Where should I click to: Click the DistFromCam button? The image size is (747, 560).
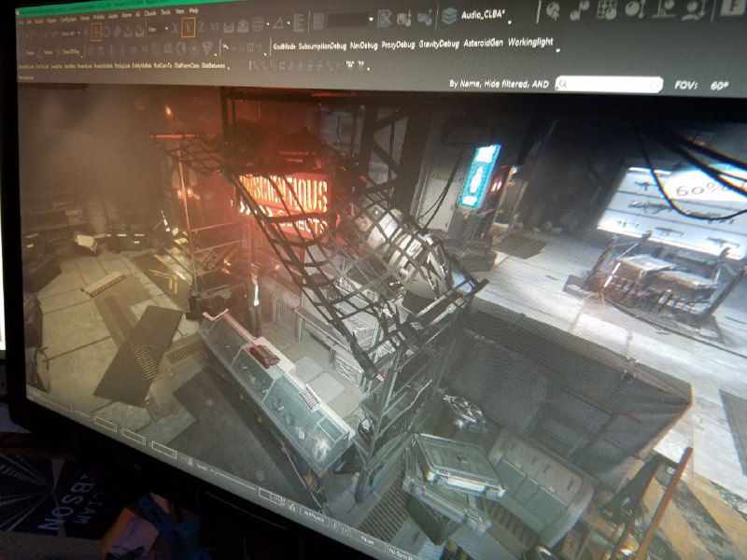pos(187,65)
